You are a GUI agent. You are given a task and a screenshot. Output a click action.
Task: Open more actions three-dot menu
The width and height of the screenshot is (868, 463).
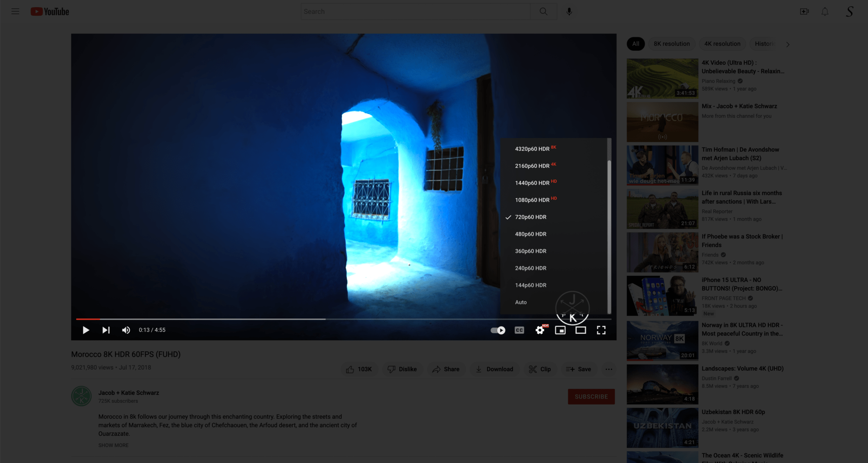[609, 369]
